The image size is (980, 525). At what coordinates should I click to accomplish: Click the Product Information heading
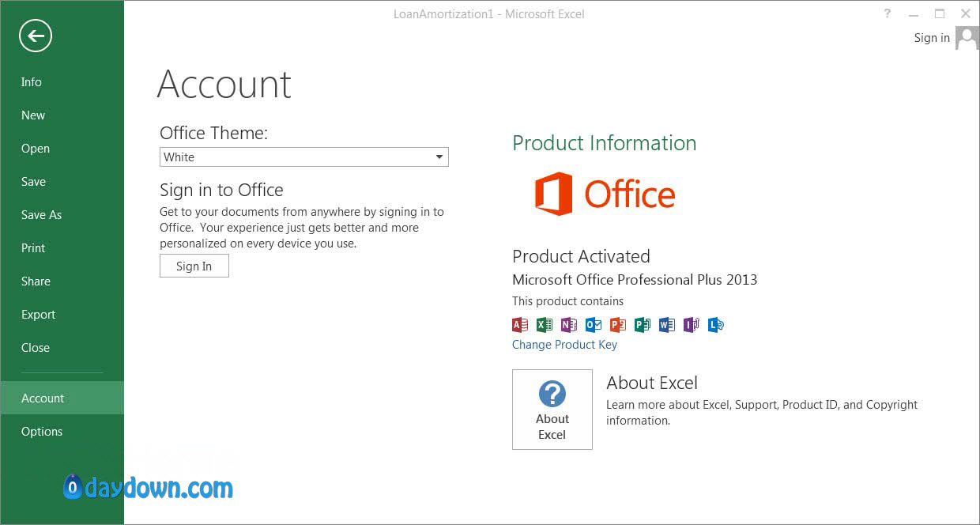pyautogui.click(x=604, y=143)
